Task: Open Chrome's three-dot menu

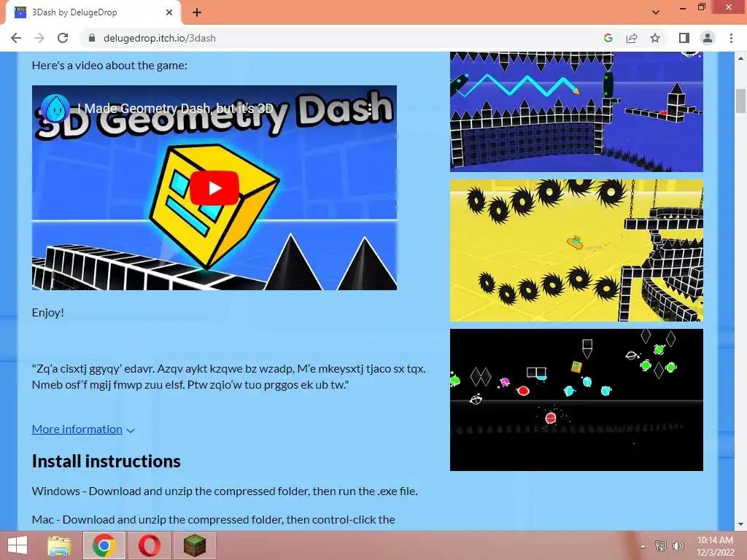Action: point(731,38)
